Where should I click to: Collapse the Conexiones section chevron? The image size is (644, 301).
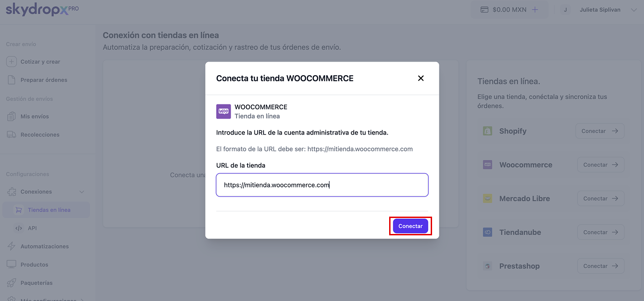[x=82, y=192]
